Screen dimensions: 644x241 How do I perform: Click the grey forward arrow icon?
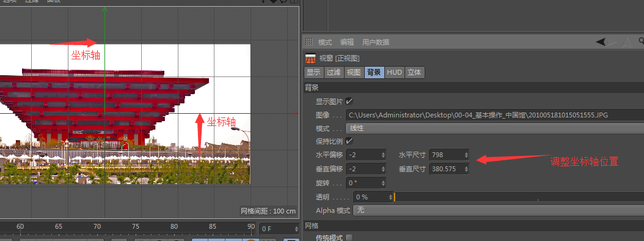coord(612,42)
